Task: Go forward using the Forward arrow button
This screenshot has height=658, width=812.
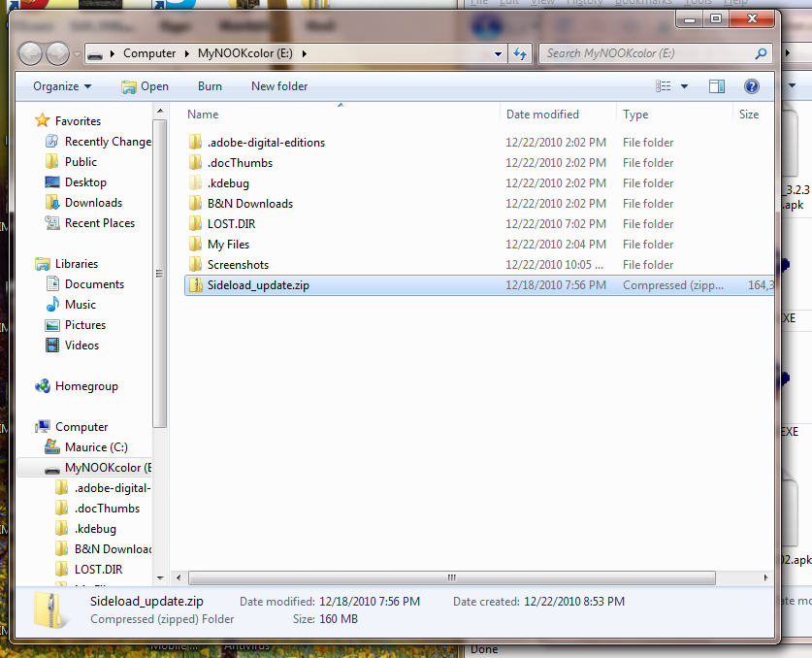Action: point(57,53)
